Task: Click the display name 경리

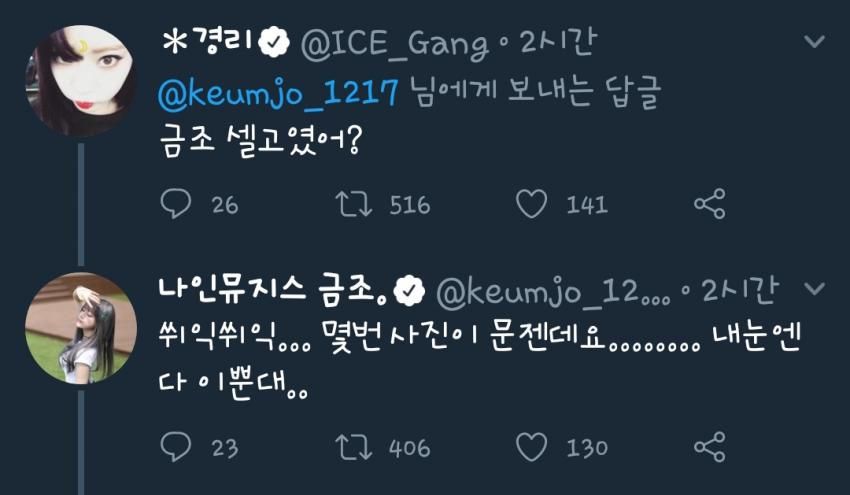Action: pyautogui.click(x=208, y=41)
